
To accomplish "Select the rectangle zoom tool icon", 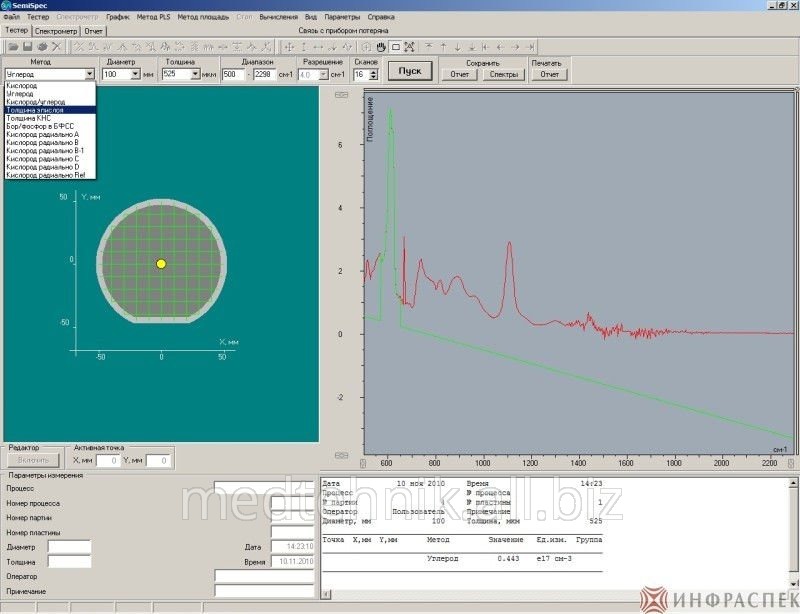I will coord(396,46).
